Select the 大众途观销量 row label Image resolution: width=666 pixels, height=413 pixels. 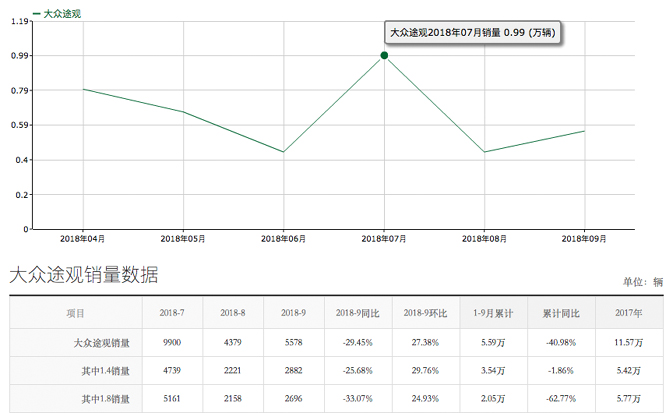102,343
